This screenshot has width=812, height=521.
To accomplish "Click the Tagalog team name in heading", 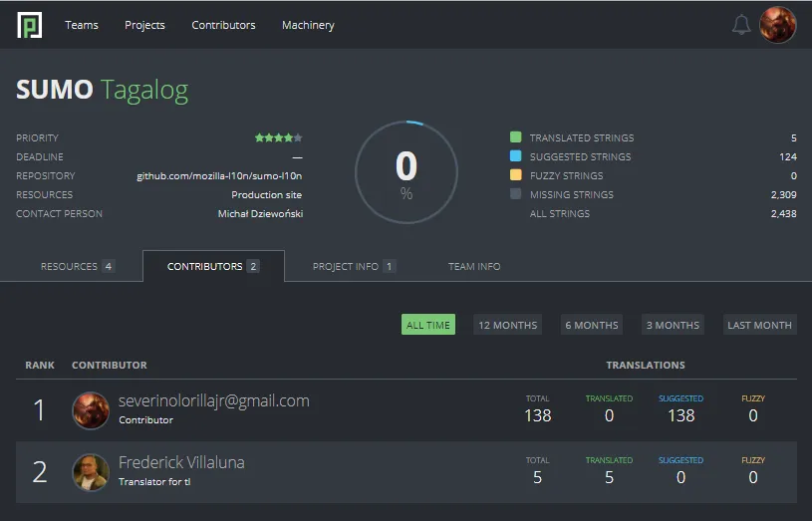I will tap(144, 91).
